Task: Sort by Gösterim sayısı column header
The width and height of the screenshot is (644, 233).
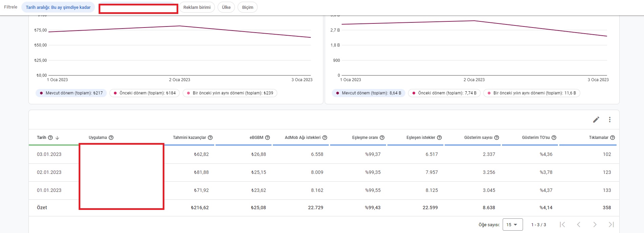Action: [x=478, y=138]
